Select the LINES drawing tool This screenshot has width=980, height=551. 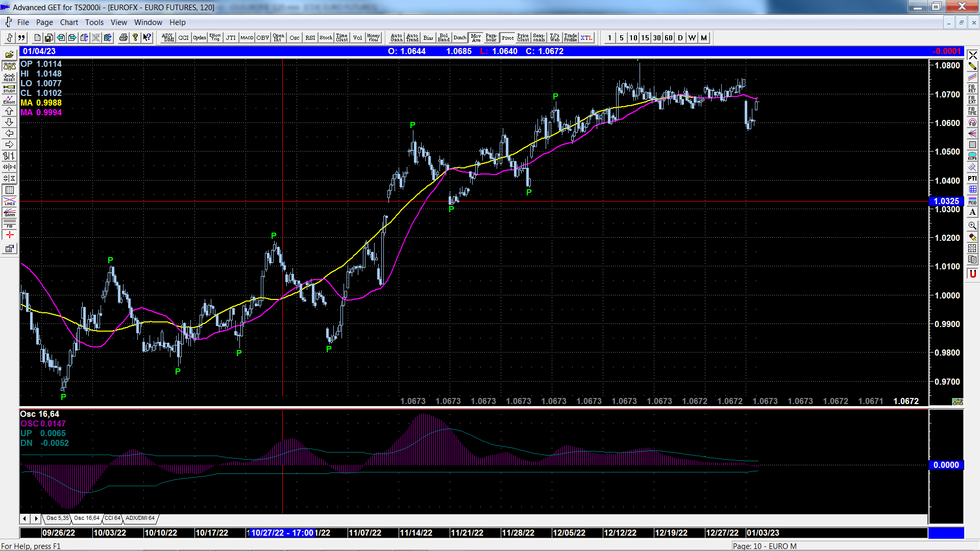coord(9,201)
